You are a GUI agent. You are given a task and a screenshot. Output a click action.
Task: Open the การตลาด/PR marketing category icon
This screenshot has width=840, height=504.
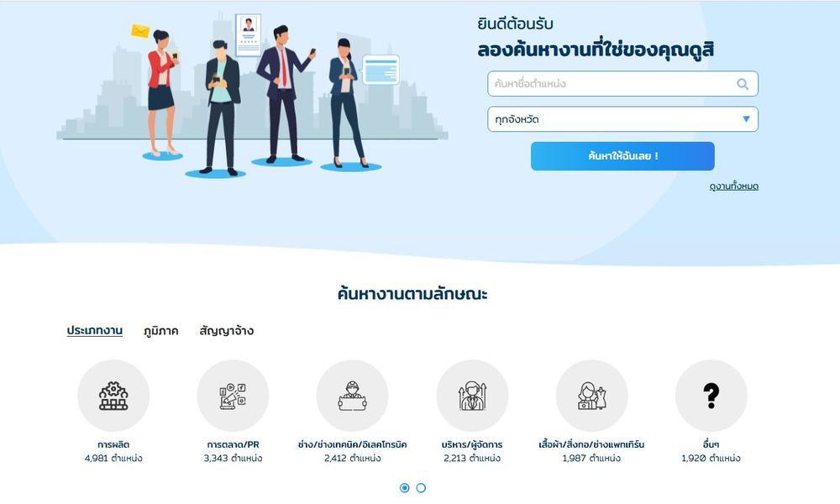coord(233,396)
